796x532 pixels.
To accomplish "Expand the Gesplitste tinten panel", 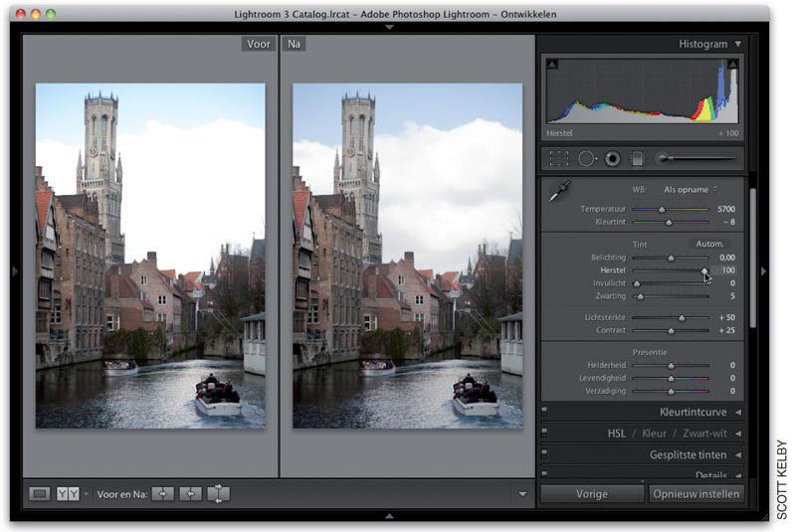I will point(738,454).
